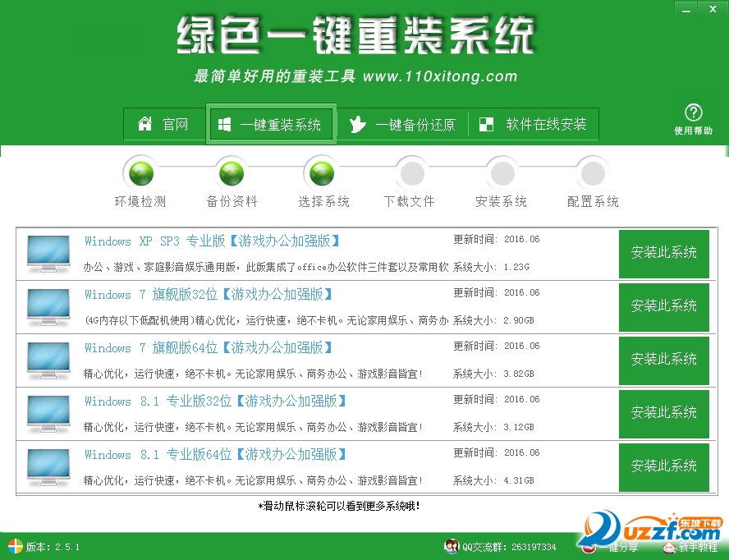Install Windows 8.1 专业版64位 system

click(x=664, y=467)
